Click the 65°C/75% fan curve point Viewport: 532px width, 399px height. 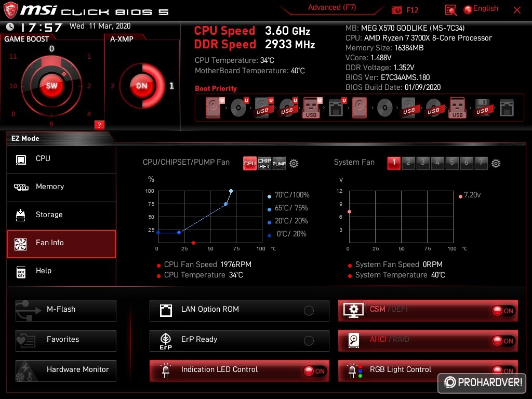(x=225, y=204)
